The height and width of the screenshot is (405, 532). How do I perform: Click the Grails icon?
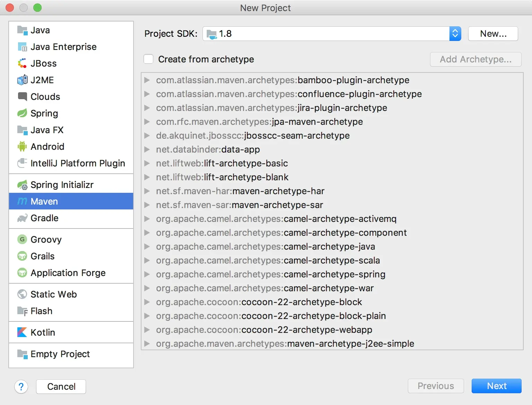(22, 256)
